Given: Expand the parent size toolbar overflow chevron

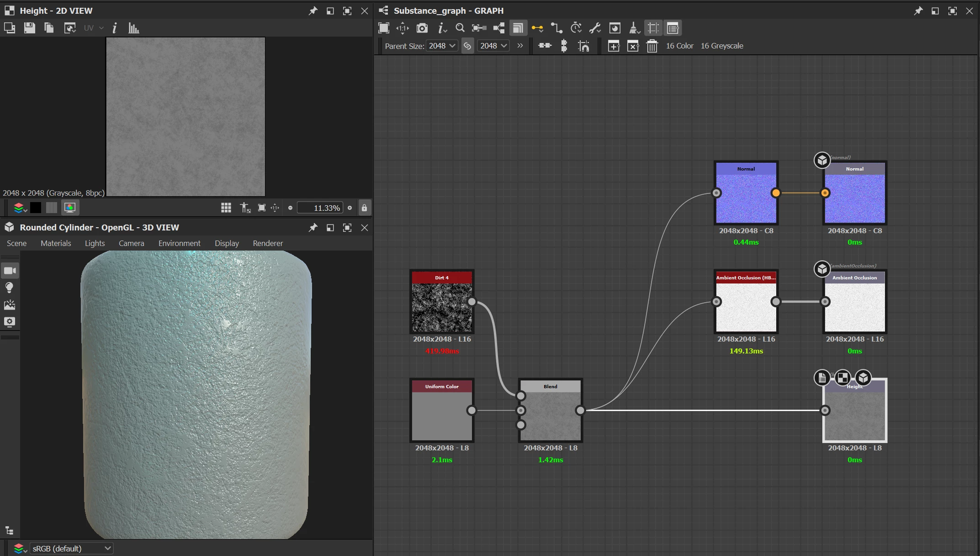Looking at the screenshot, I should pyautogui.click(x=519, y=46).
